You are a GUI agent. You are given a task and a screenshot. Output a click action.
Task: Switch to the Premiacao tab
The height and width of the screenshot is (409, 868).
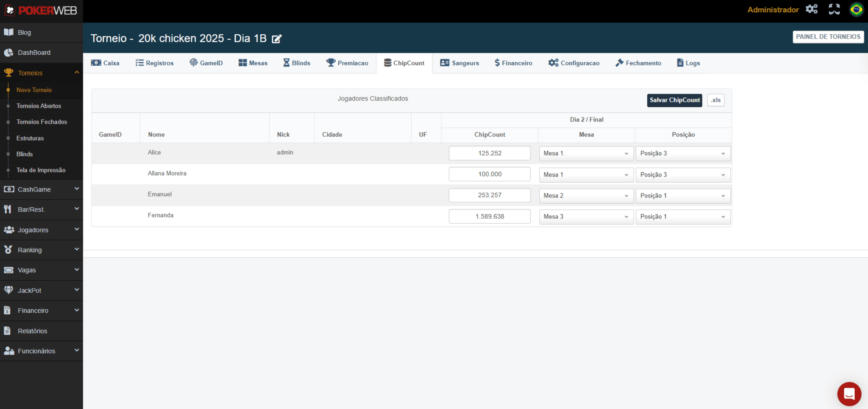(347, 63)
